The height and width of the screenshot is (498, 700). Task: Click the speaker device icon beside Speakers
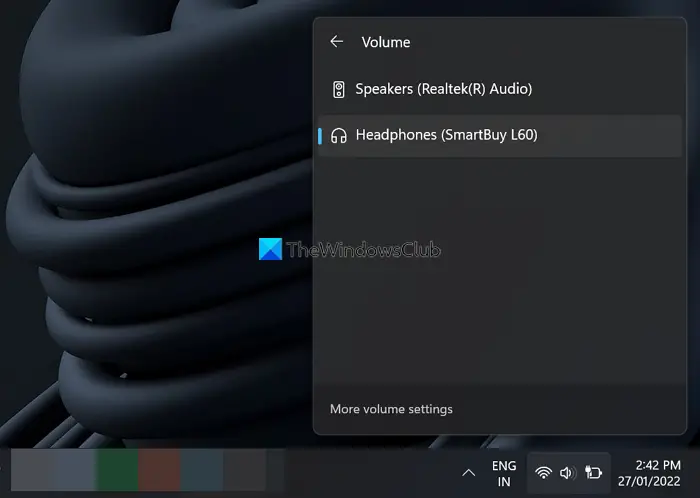[x=339, y=89]
